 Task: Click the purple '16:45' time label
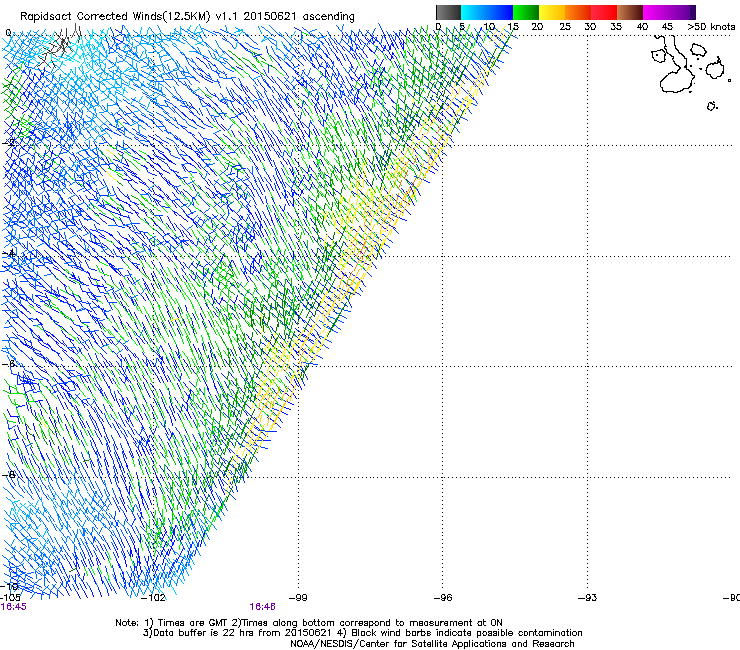(x=14, y=607)
